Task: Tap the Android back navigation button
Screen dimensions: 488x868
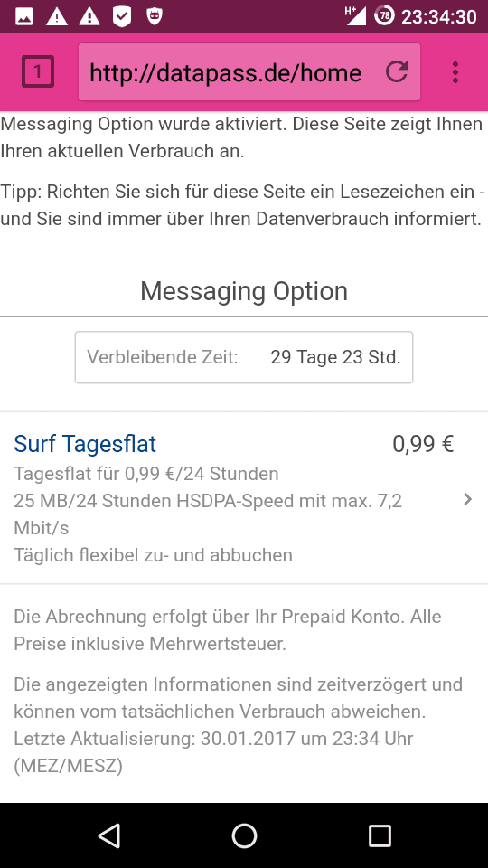Action: tap(109, 835)
